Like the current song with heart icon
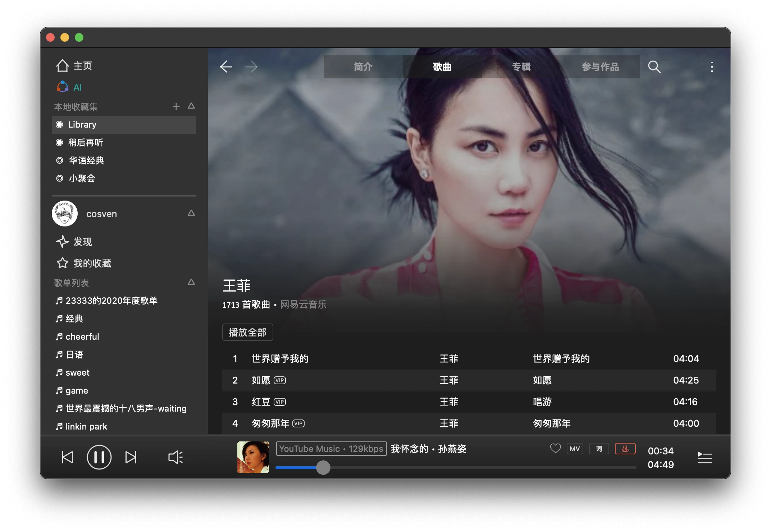The image size is (771, 532). coord(555,448)
